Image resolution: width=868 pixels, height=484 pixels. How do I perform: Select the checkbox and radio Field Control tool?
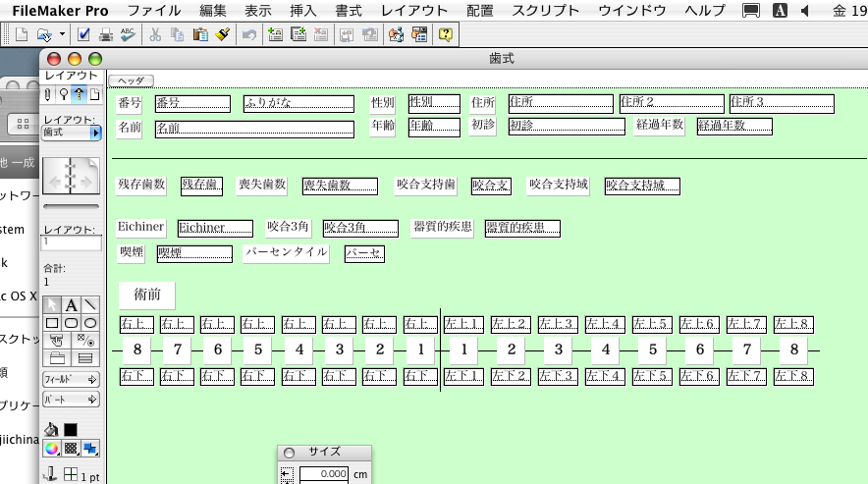point(85,341)
